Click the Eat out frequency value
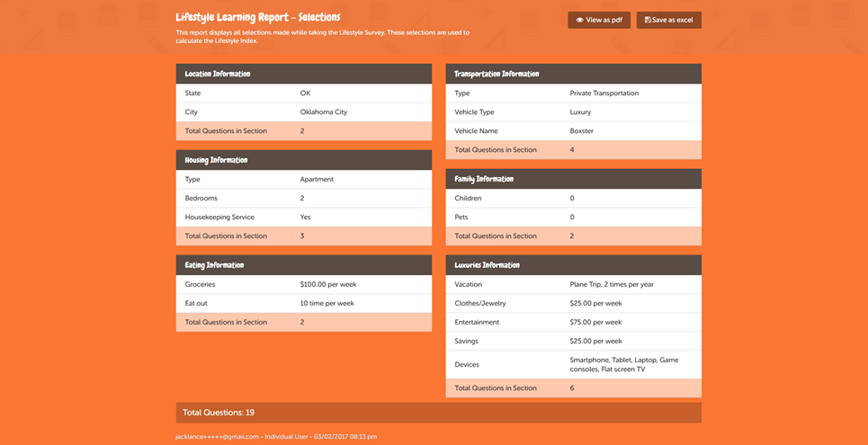The image size is (868, 445). (327, 303)
